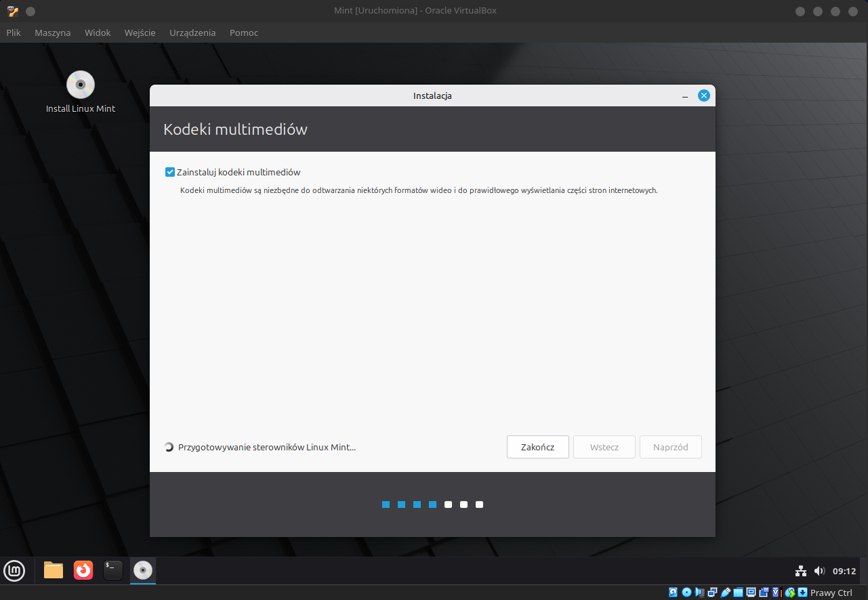Screen dimensions: 868x600
Task: Click the VirtualBox CPU virtualization status icon
Action: (777, 593)
